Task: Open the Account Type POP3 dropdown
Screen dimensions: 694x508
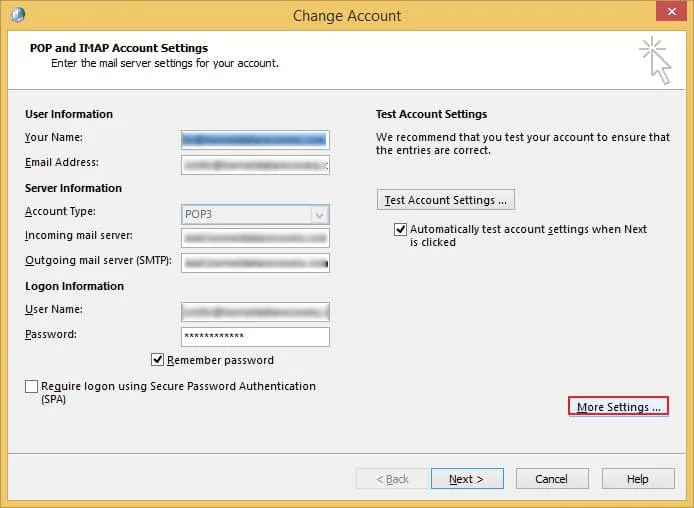Action: pyautogui.click(x=255, y=215)
